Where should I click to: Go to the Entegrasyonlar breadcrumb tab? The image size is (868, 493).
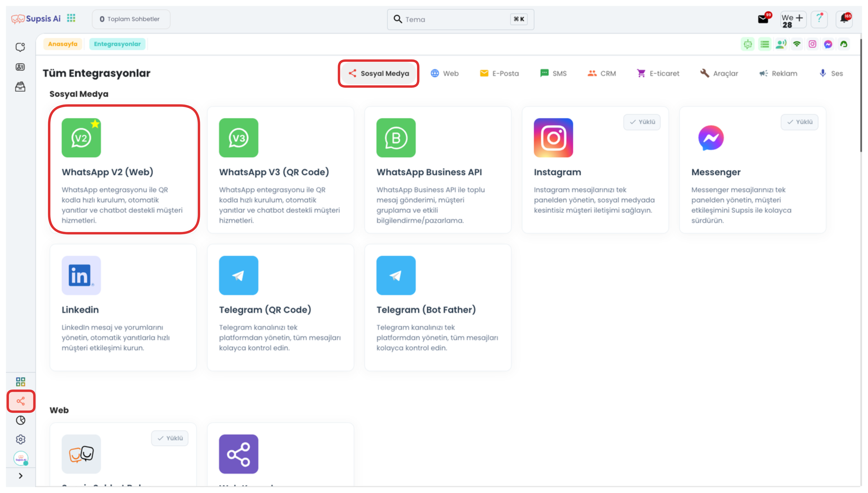click(117, 44)
